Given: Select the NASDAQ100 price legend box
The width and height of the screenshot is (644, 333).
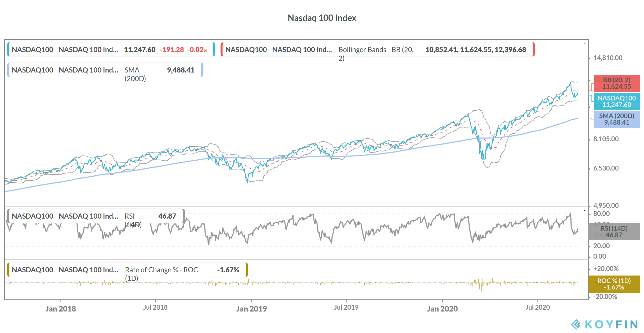Looking at the screenshot, I should [x=111, y=49].
